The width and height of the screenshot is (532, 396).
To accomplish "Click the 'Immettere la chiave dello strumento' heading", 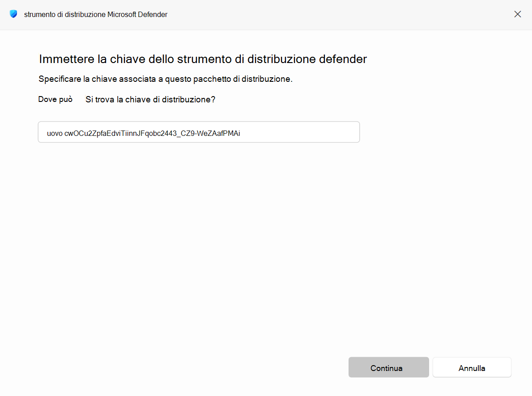I will [x=203, y=59].
